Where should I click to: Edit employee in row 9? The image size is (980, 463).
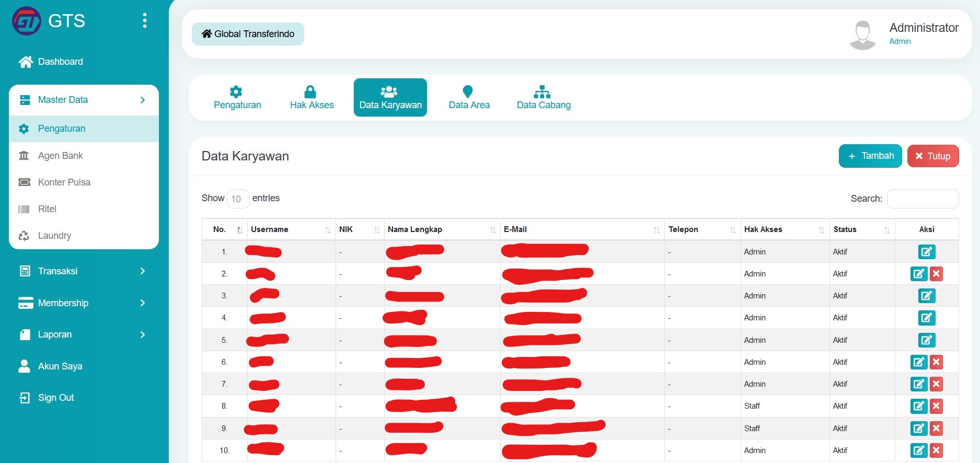click(x=919, y=429)
